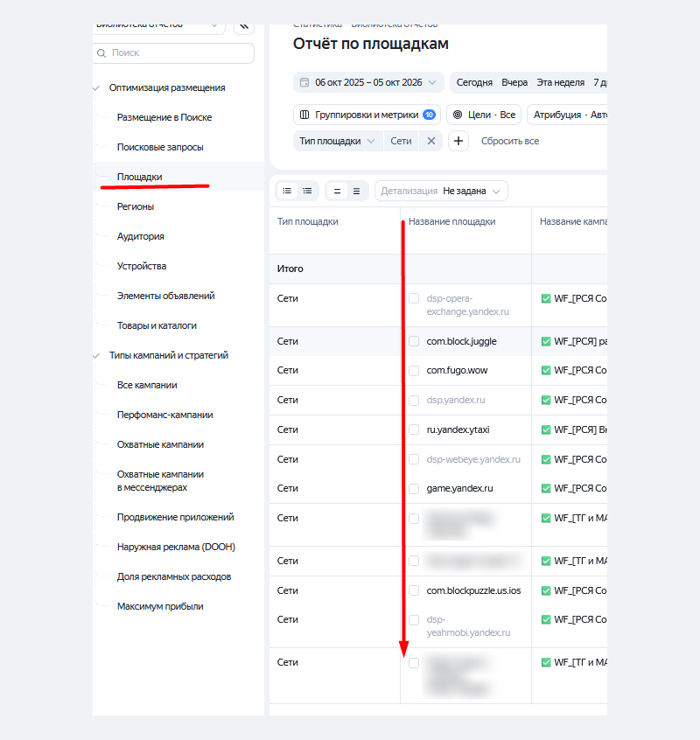
Task: Click Сбросить все to reset filters
Action: 510,141
